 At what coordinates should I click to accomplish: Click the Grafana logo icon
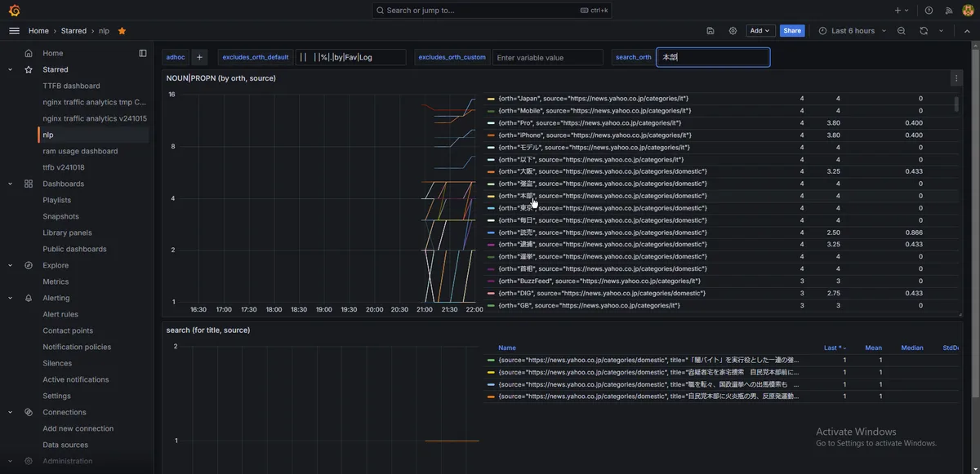14,11
